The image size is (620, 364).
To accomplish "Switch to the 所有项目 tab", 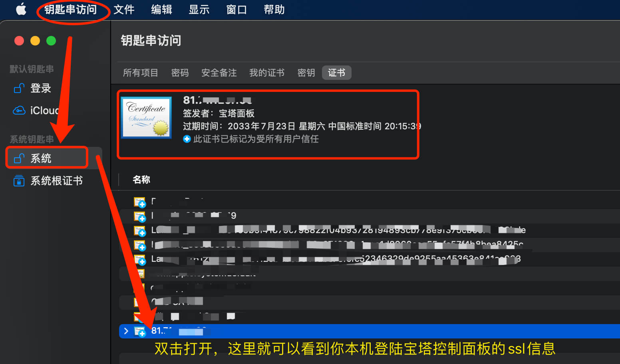I will 141,73.
